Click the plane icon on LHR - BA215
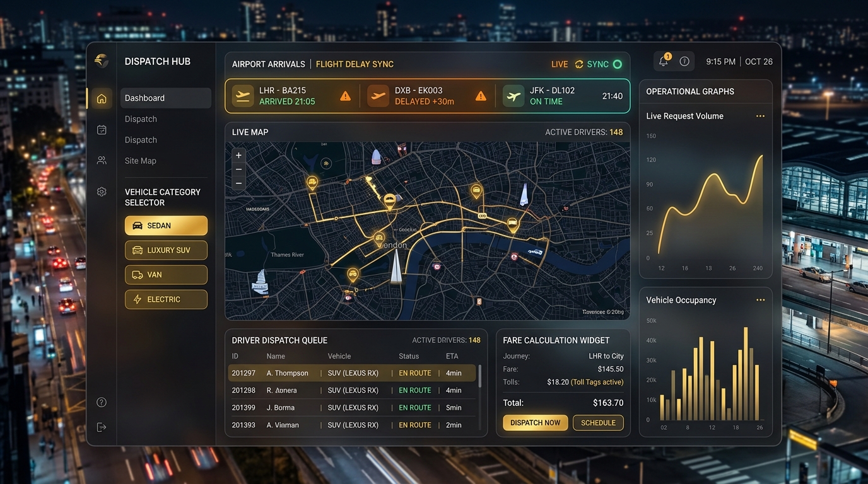 coord(243,96)
